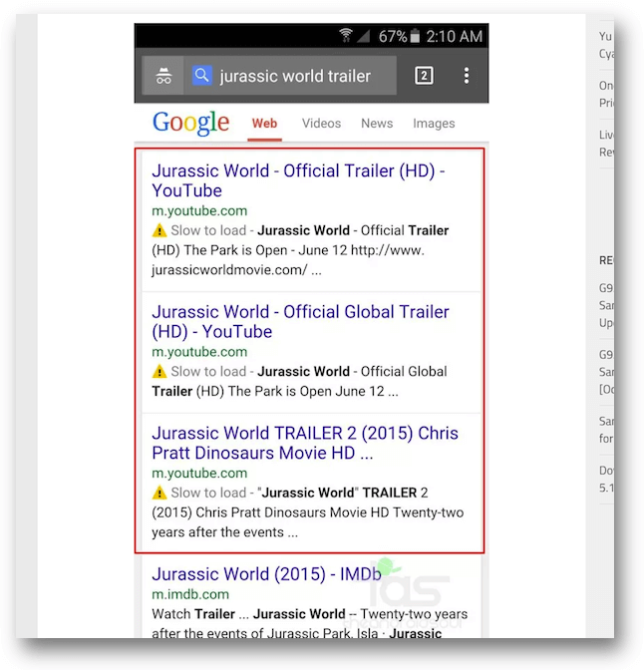This screenshot has height=670, width=644.
Task: Switch to the News tab
Action: click(377, 124)
